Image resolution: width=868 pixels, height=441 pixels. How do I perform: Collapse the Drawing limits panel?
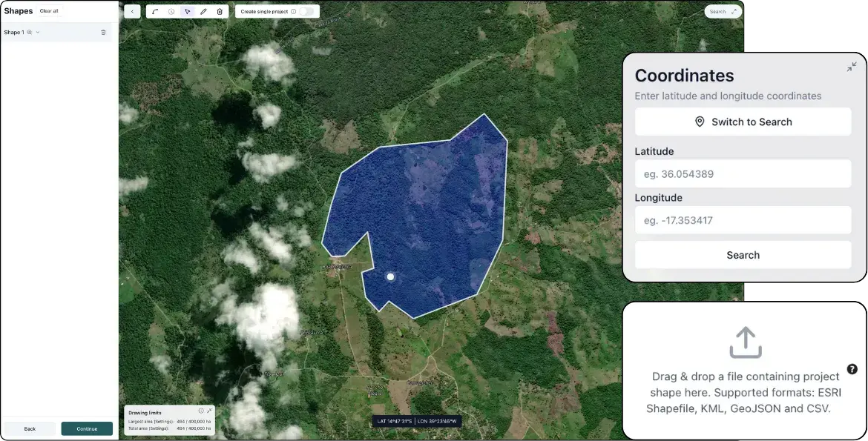pyautogui.click(x=209, y=410)
